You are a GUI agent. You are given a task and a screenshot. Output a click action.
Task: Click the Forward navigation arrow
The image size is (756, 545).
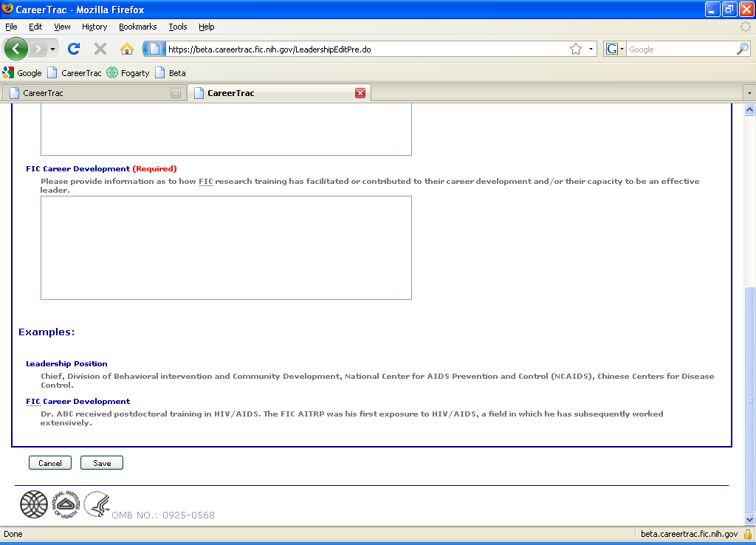tap(38, 49)
